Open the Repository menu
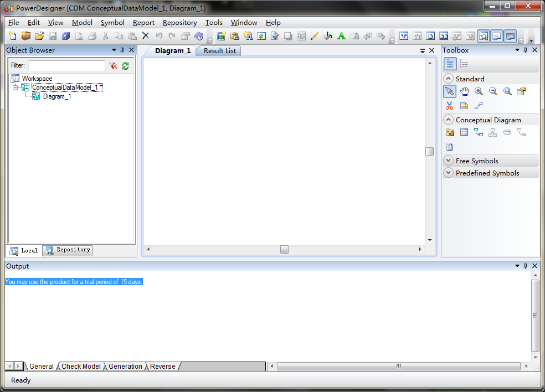The image size is (545, 392). (x=179, y=23)
